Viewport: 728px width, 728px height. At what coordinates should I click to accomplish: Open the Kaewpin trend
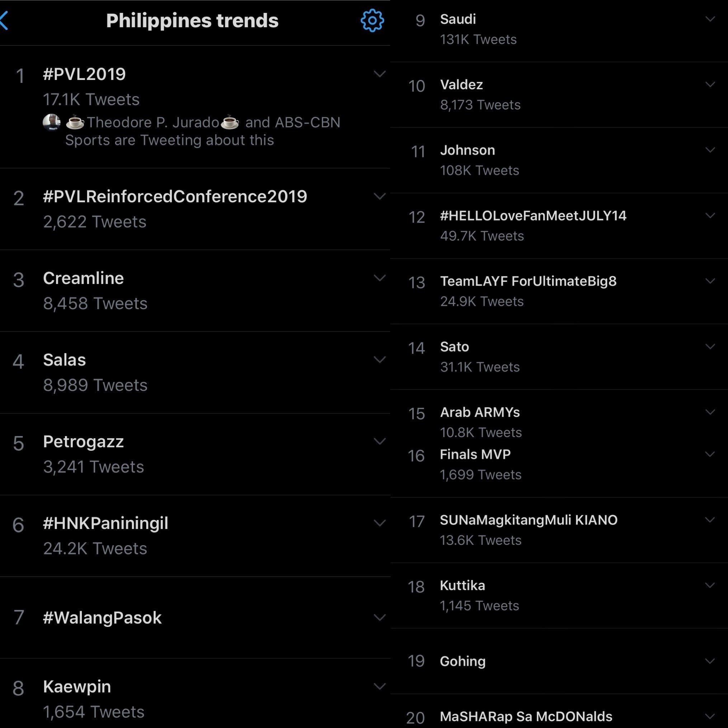point(195,693)
